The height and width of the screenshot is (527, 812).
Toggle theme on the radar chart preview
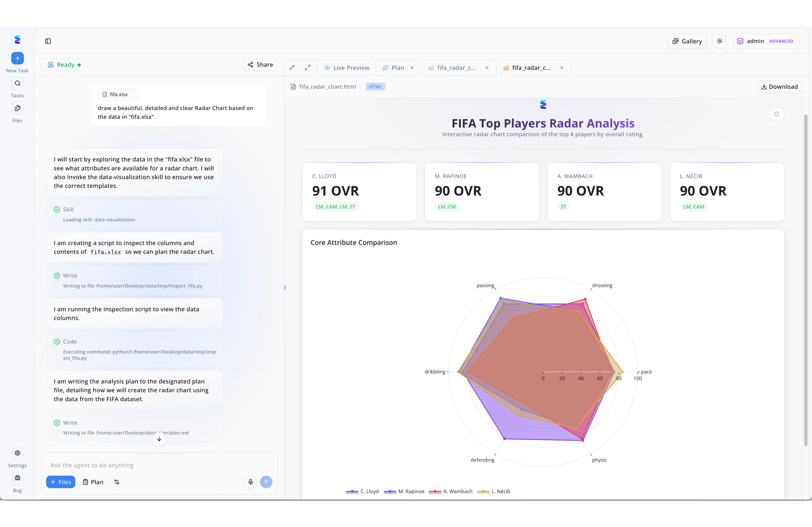(x=777, y=114)
